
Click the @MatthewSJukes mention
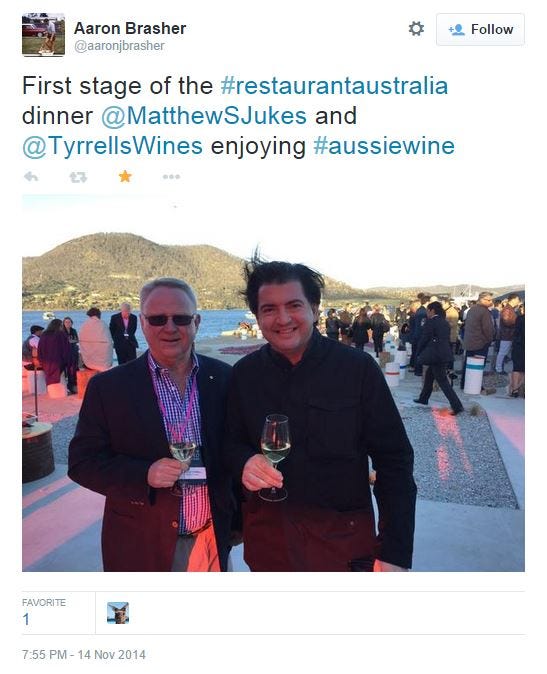coord(204,116)
